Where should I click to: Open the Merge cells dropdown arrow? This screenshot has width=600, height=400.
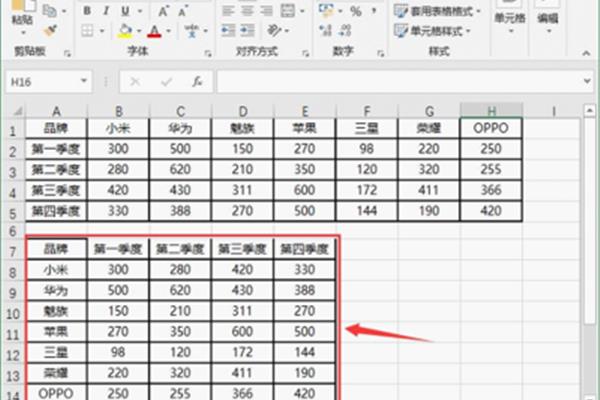(x=302, y=11)
